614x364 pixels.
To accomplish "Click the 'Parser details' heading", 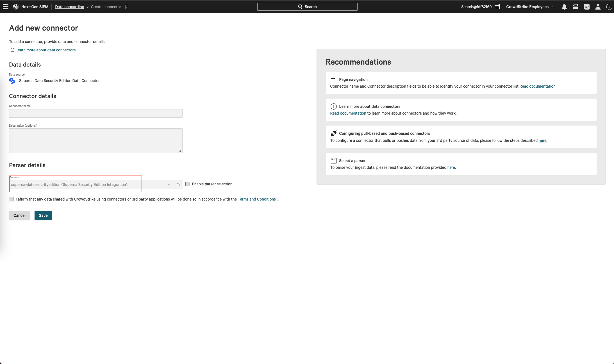I will (27, 165).
